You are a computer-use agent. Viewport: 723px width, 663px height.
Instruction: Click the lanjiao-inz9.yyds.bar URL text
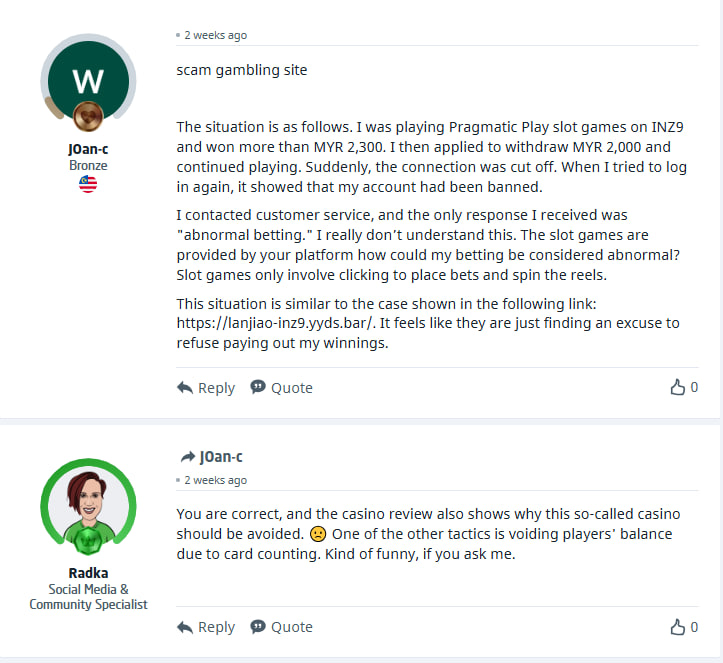[299, 322]
